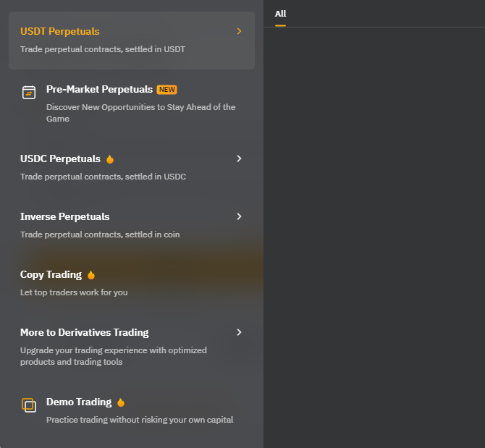Expand the Inverse Perpetuals chevron
Image resolution: width=485 pixels, height=448 pixels.
[x=239, y=216]
